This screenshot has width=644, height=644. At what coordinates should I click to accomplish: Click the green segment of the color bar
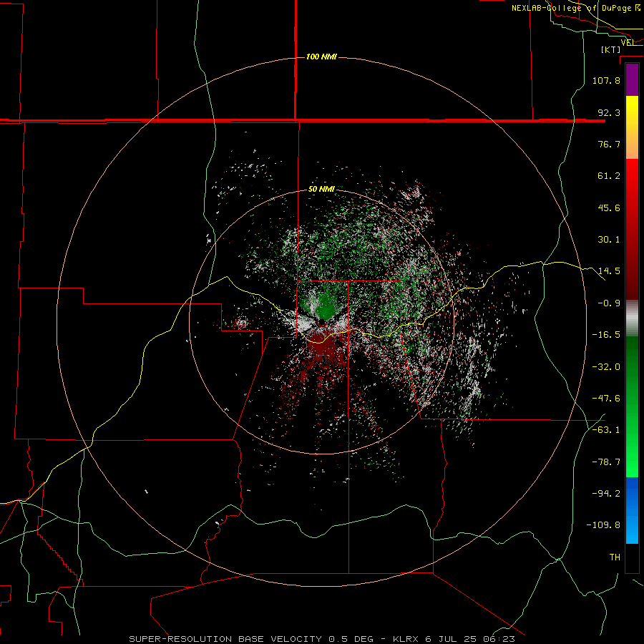[632, 406]
